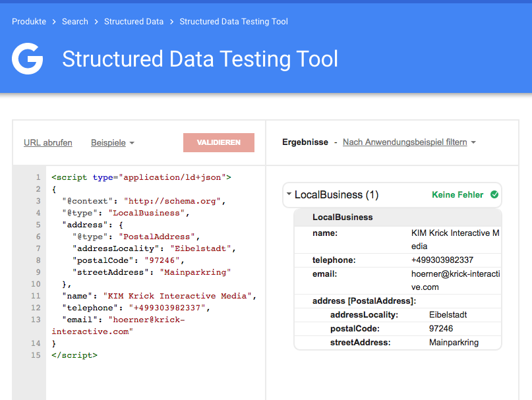Place cursor on the script type line
Image resolution: width=532 pixels, height=400 pixels.
click(141, 177)
